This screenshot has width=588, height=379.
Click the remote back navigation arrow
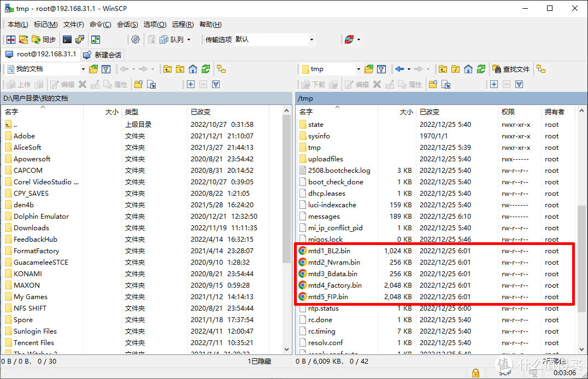tap(399, 69)
